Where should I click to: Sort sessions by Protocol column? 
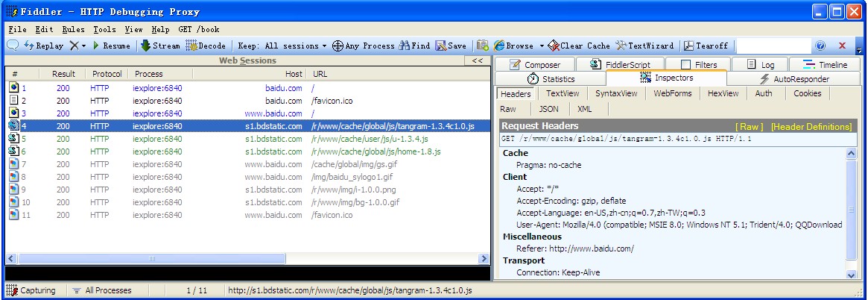pyautogui.click(x=107, y=74)
